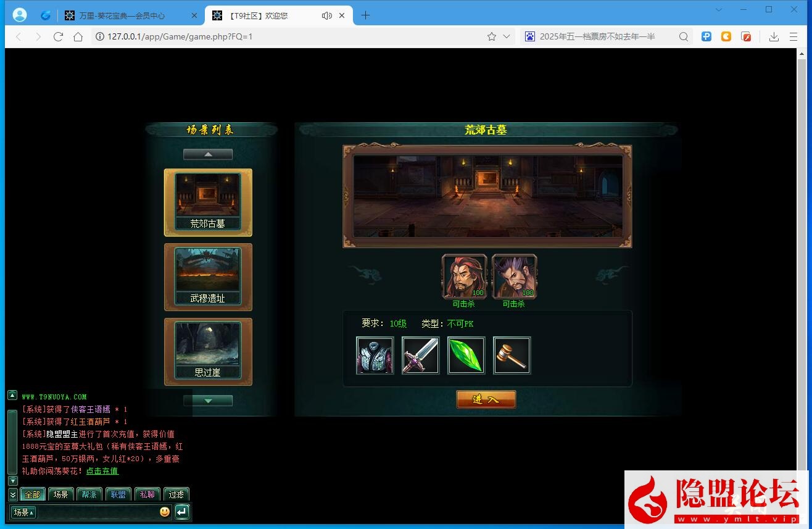Switch to the 帮派 chat tab
The width and height of the screenshot is (812, 529).
(x=89, y=494)
